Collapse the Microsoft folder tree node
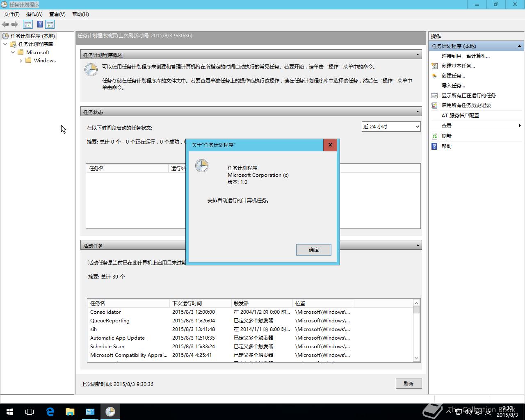The width and height of the screenshot is (525, 420). coord(13,52)
